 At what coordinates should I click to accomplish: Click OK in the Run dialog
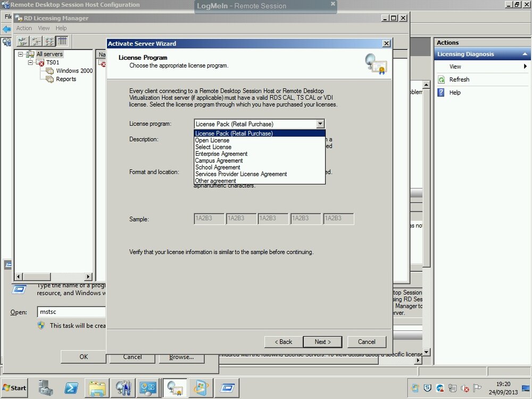(84, 357)
